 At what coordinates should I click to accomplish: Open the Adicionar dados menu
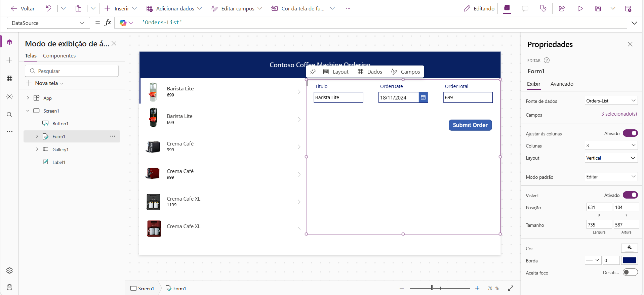click(x=174, y=8)
